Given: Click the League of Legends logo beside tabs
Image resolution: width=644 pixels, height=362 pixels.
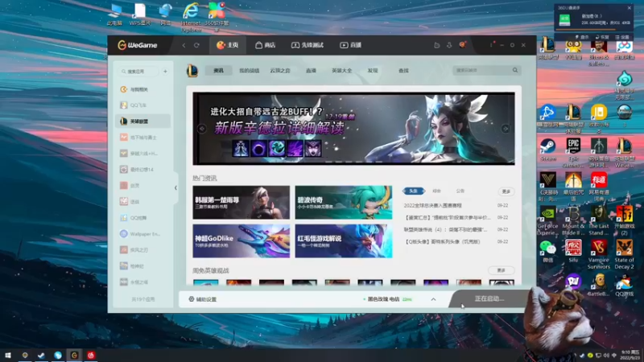Looking at the screenshot, I should (x=192, y=71).
